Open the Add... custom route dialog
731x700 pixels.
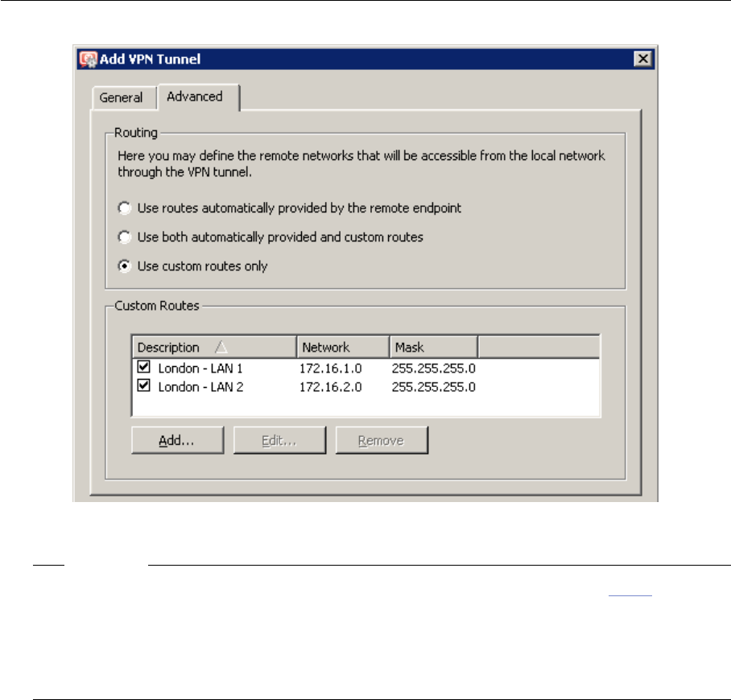pos(178,440)
